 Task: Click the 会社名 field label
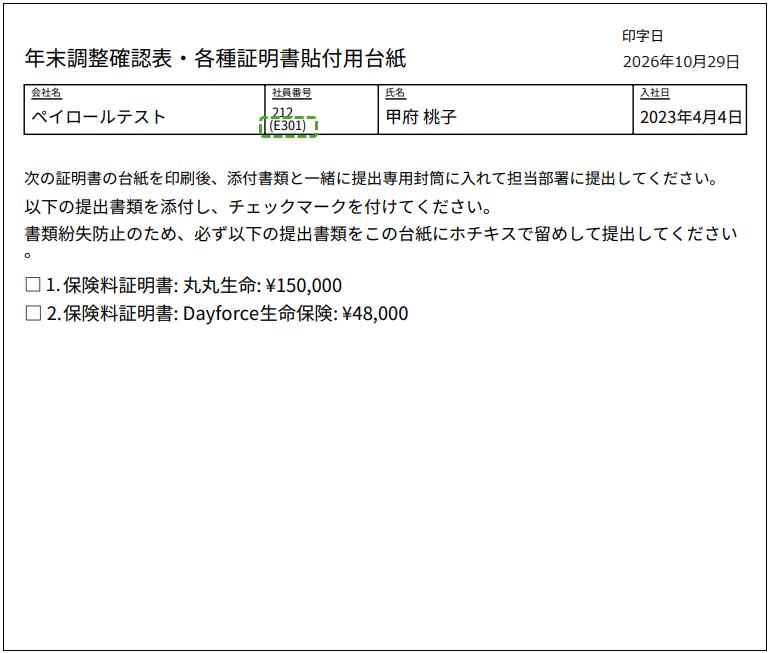(x=46, y=93)
